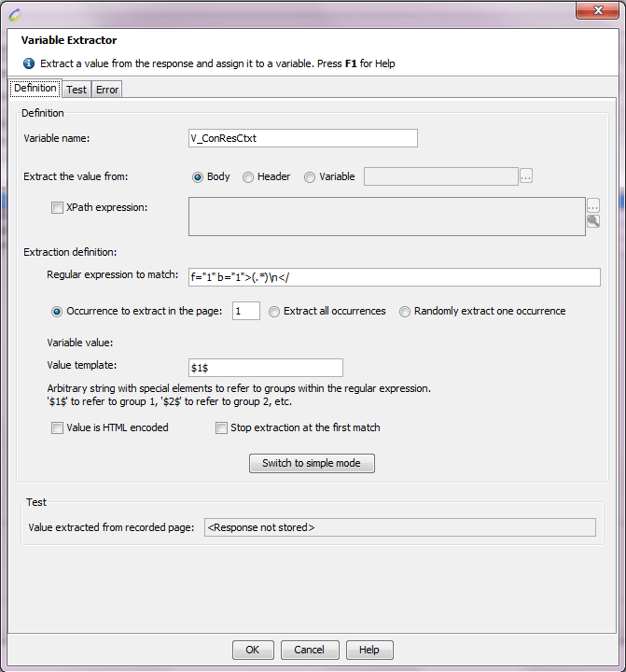Choose Variable as extraction source
Image resolution: width=626 pixels, height=672 pixels.
310,177
